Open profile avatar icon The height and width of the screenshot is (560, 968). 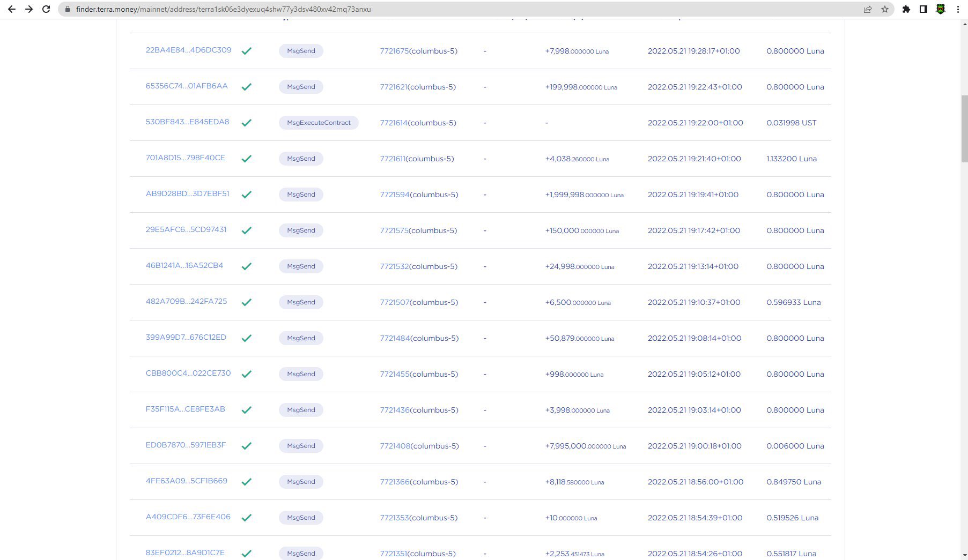click(941, 9)
